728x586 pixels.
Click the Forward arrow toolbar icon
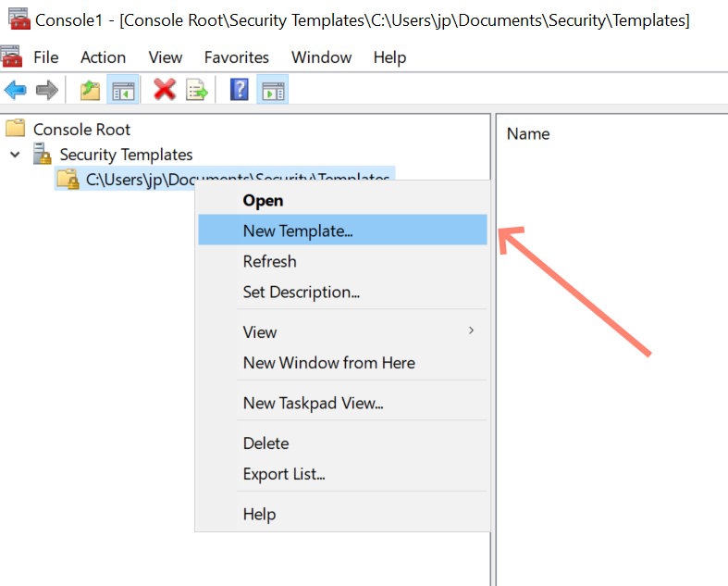(x=46, y=90)
